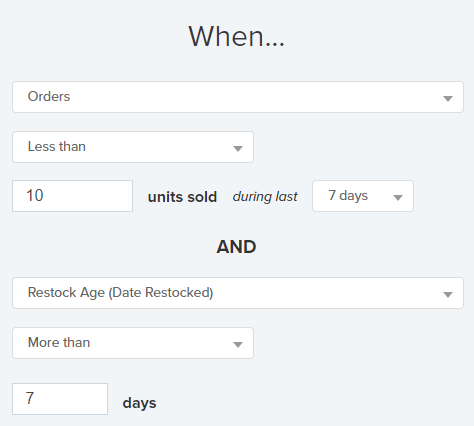Click the arrow icon on Restock Age selector
Image resolution: width=474 pixels, height=426 pixels.
point(448,295)
